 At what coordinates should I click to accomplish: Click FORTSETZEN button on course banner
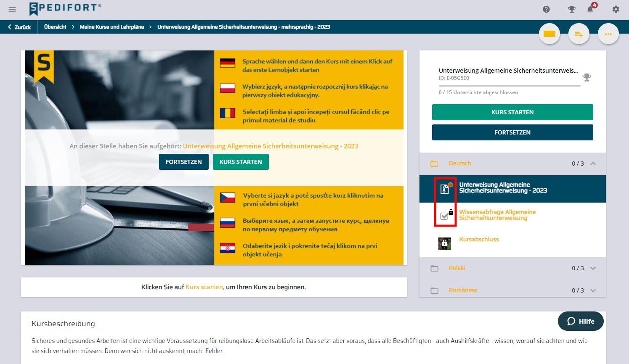click(183, 162)
